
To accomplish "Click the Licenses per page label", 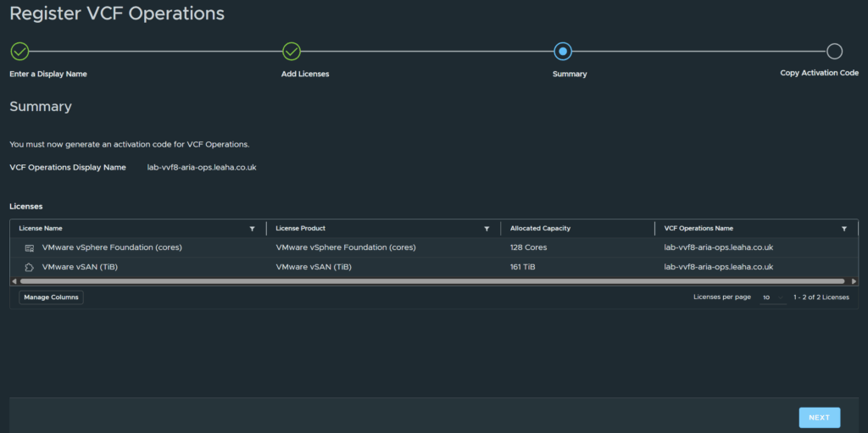I will coord(722,297).
